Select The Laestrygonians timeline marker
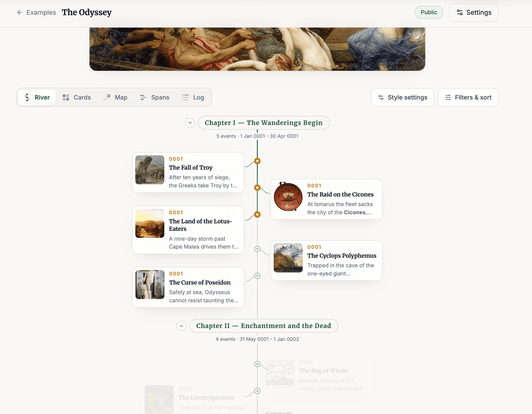 [x=257, y=391]
